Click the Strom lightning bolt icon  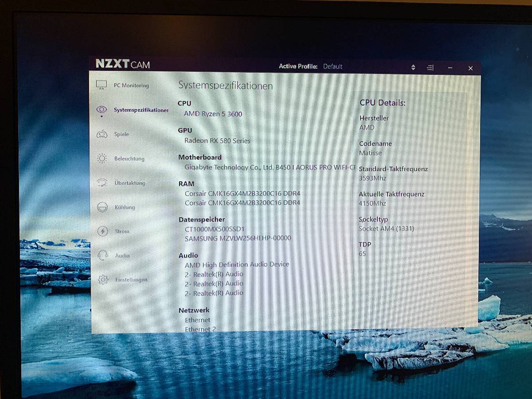point(102,231)
